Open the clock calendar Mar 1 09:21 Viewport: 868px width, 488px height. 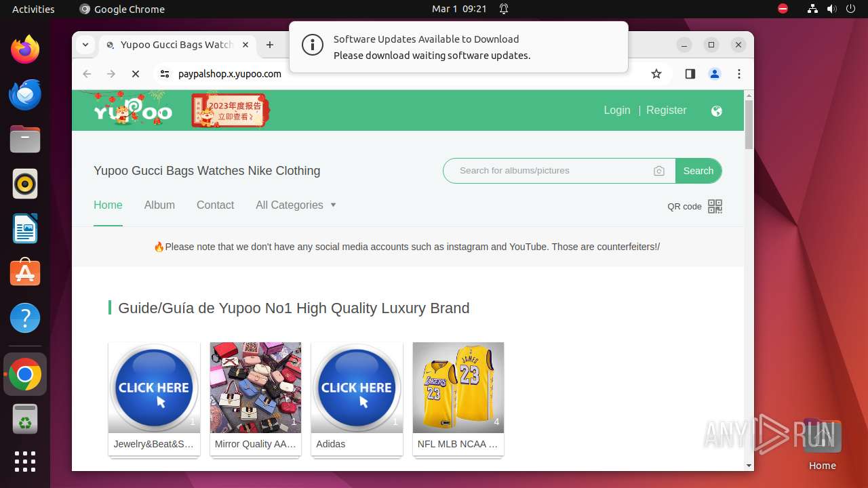coord(459,9)
